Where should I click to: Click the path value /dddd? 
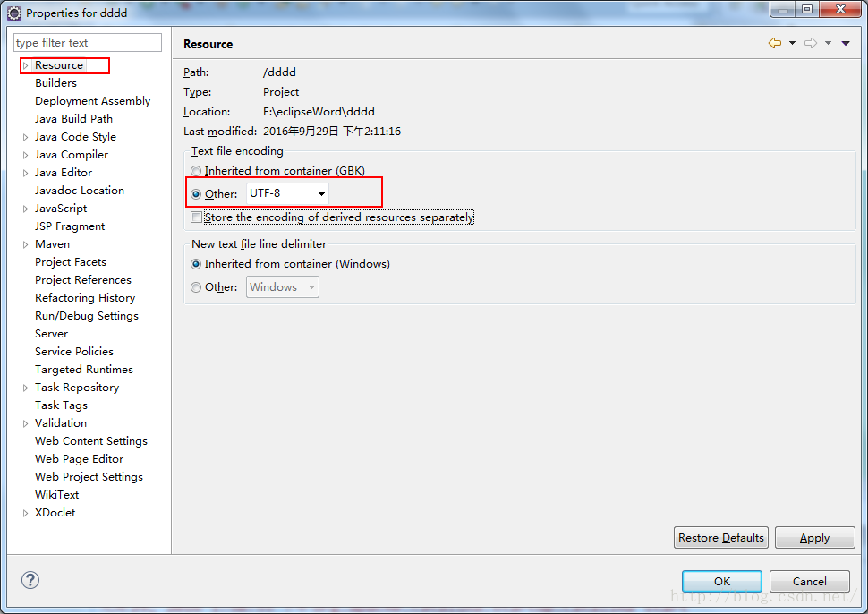pos(279,72)
